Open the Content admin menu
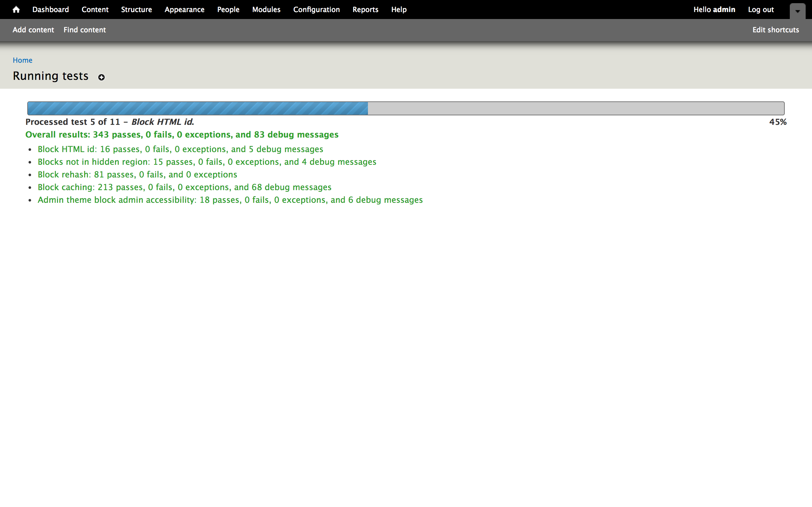Image resolution: width=812 pixels, height=507 pixels. (95, 10)
